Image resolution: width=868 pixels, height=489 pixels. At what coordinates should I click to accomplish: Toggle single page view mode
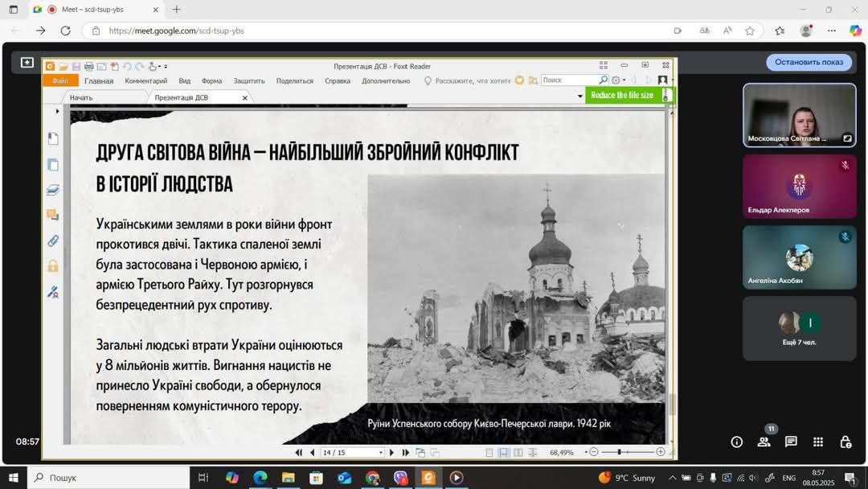[489, 453]
